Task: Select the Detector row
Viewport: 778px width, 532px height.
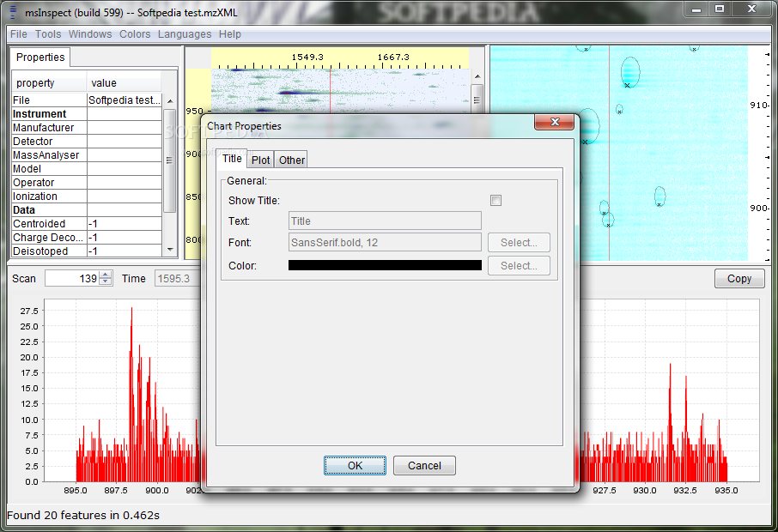Action: point(87,142)
